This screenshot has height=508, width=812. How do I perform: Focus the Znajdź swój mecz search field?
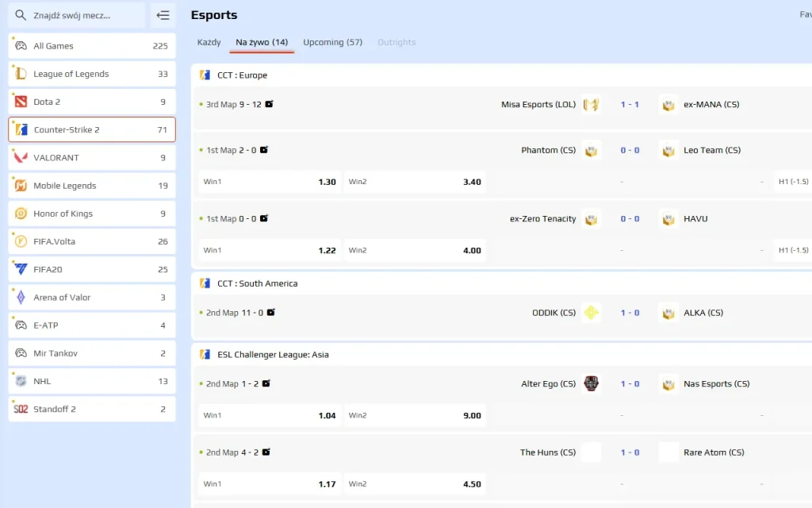tap(77, 15)
